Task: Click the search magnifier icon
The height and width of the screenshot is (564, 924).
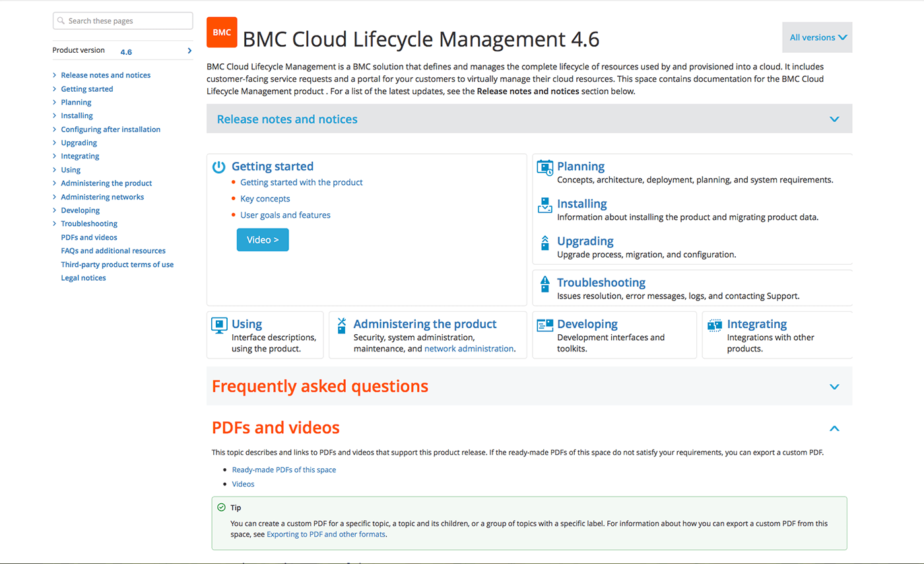Action: coord(62,20)
